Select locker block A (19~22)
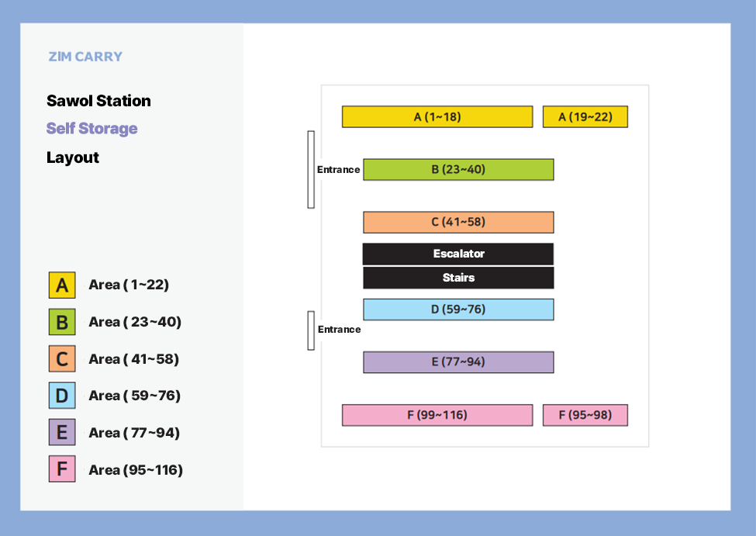This screenshot has width=756, height=536. click(x=585, y=117)
